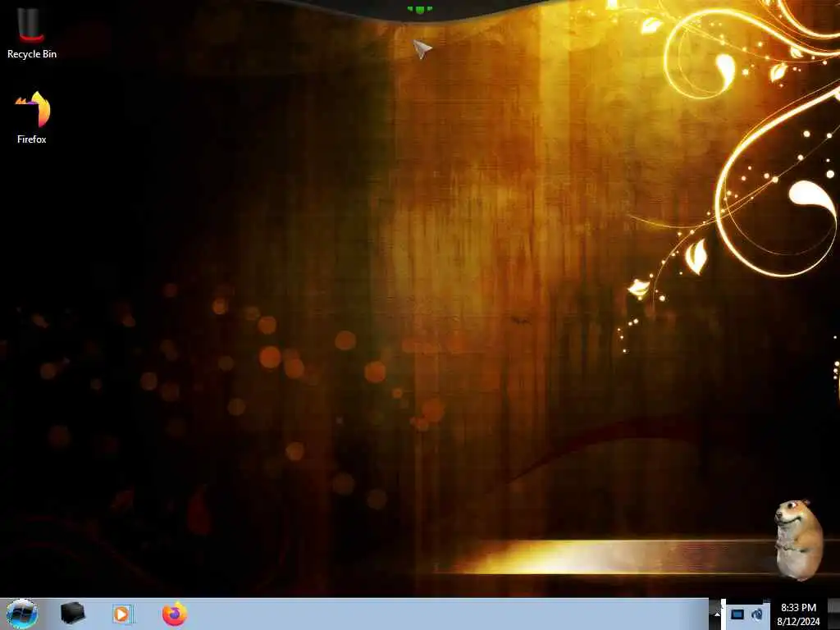Open the clock showing 8:33 PM
The width and height of the screenshot is (840, 630).
[798, 614]
